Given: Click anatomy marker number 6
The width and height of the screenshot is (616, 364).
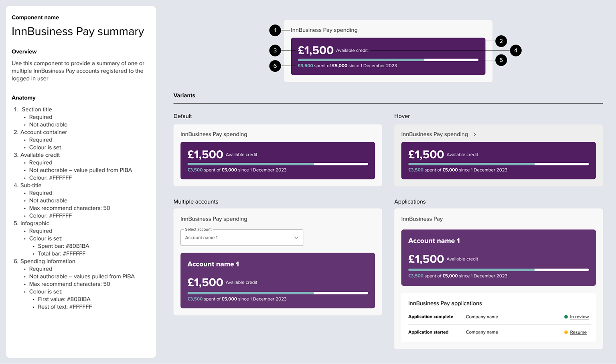Looking at the screenshot, I should pos(275,66).
